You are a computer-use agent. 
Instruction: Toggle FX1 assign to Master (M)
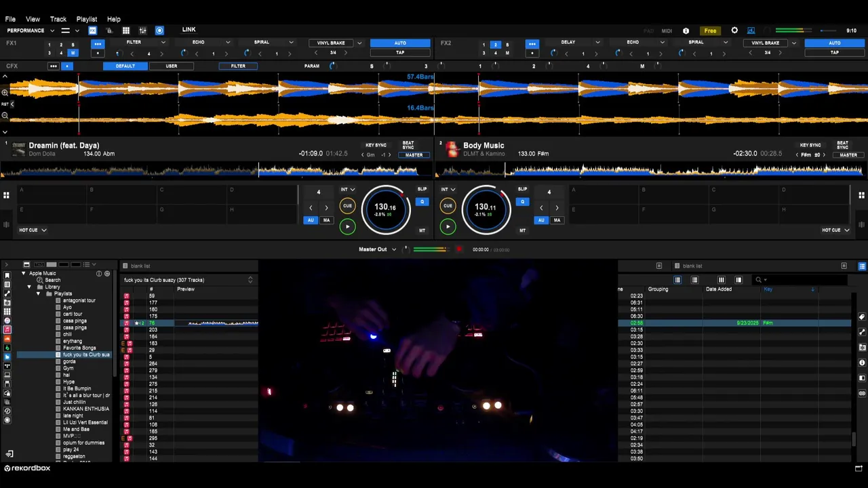(73, 53)
